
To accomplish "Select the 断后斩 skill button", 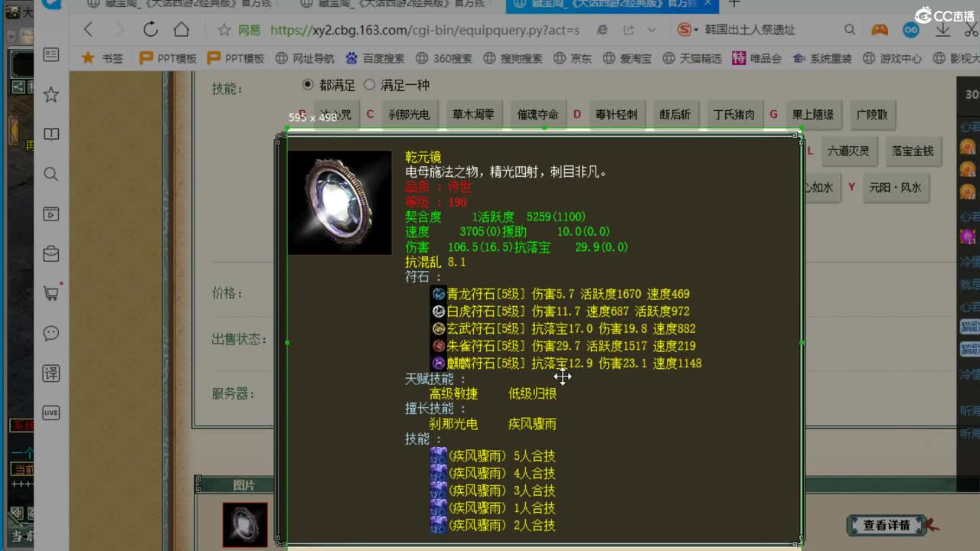I will pos(675,114).
